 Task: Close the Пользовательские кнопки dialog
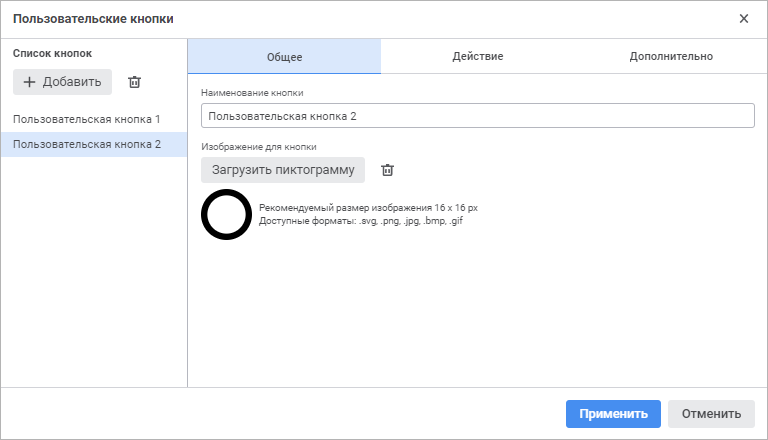(x=744, y=19)
